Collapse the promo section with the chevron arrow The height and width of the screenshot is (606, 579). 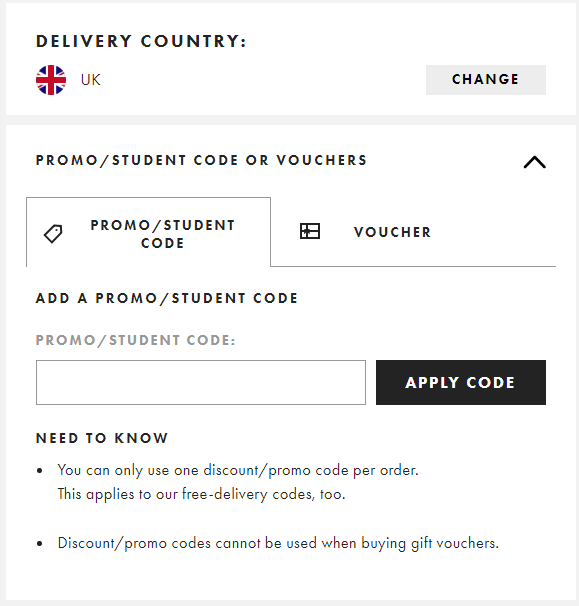[x=535, y=162]
